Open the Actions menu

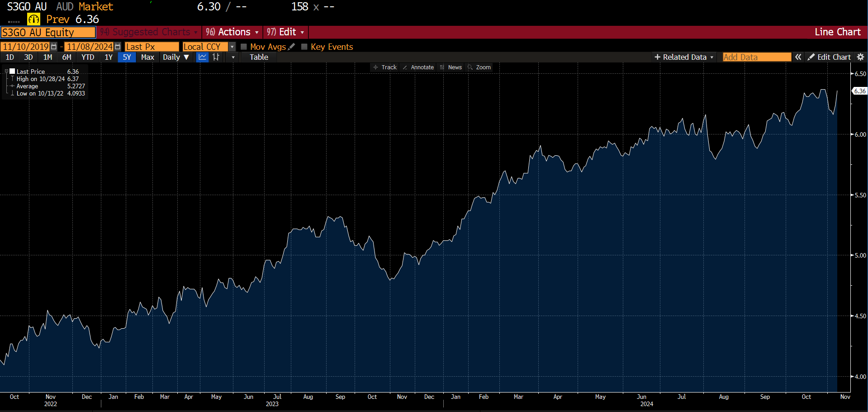point(232,32)
